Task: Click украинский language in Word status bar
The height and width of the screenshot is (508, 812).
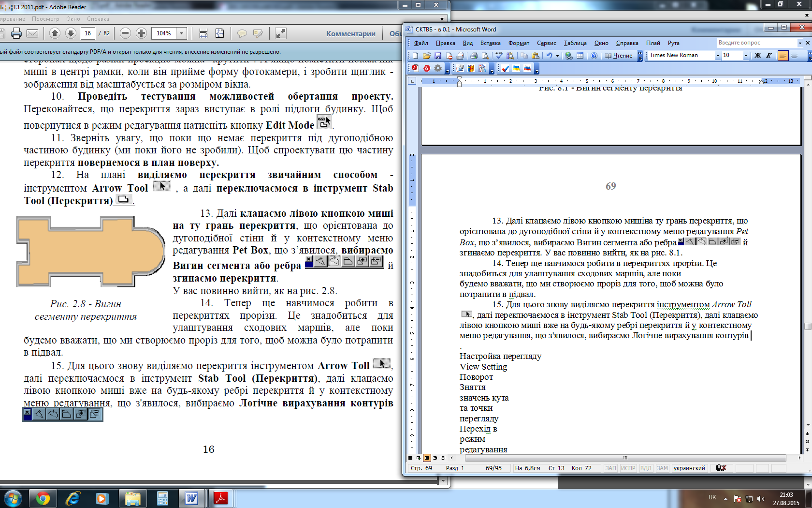Action: (x=689, y=468)
